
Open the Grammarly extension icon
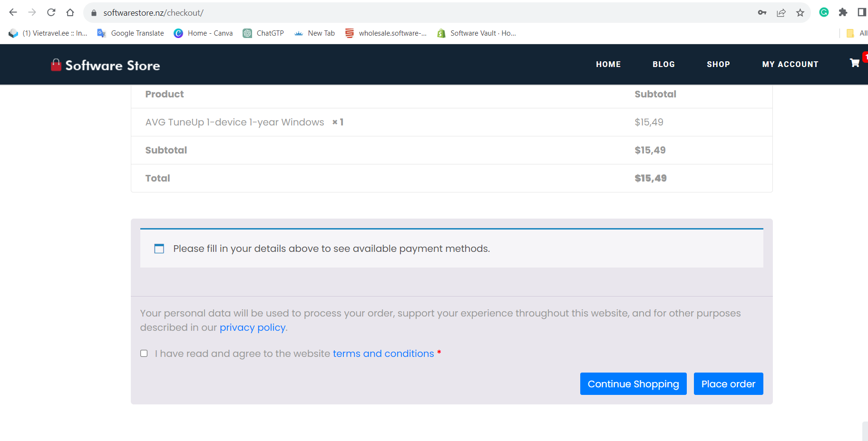824,12
